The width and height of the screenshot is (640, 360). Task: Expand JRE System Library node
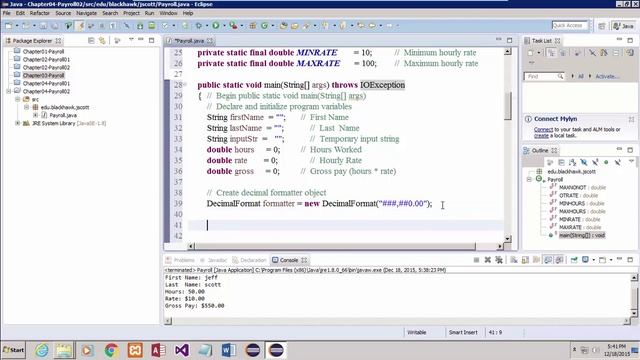click(18, 123)
